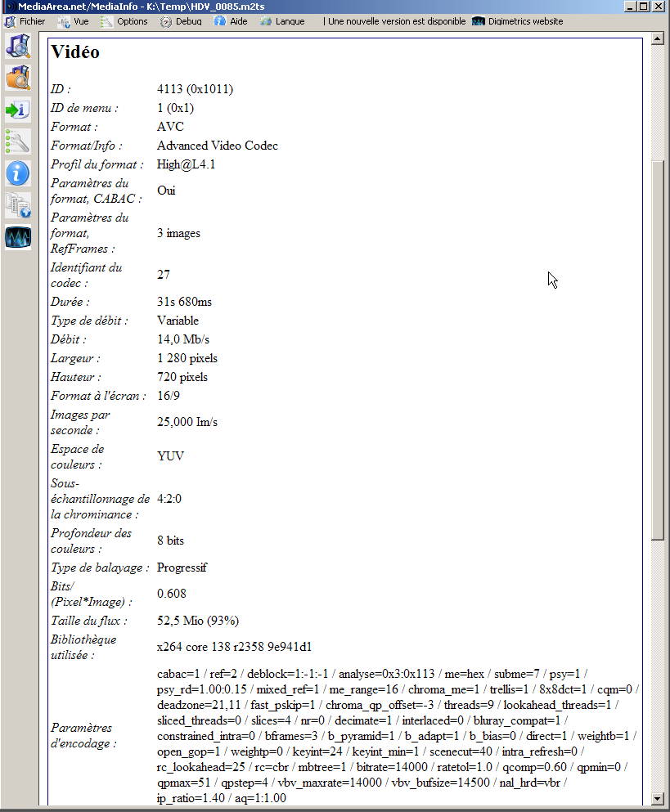The height and width of the screenshot is (812, 670).
Task: Click the bit depth value '8 bits'
Action: 170,541
